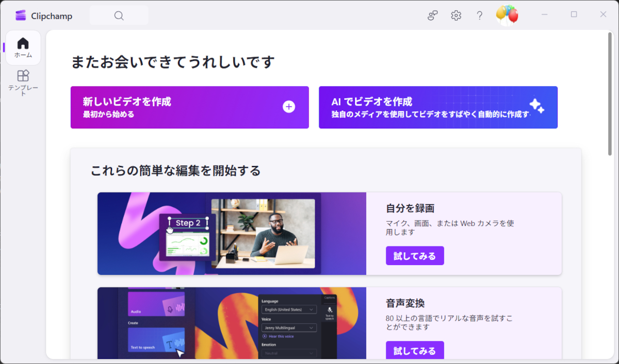
Task: Click the heading これらの簡単な編集を開始する
Action: pyautogui.click(x=176, y=171)
